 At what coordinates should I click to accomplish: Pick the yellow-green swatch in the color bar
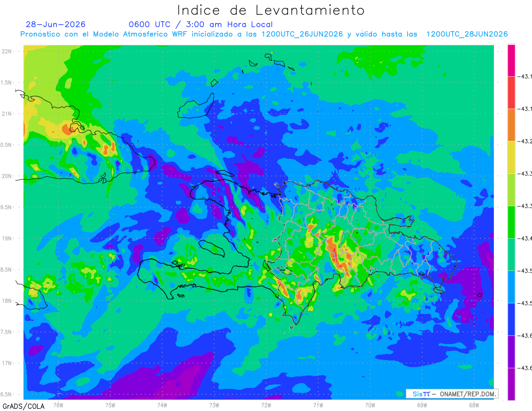(x=511, y=190)
